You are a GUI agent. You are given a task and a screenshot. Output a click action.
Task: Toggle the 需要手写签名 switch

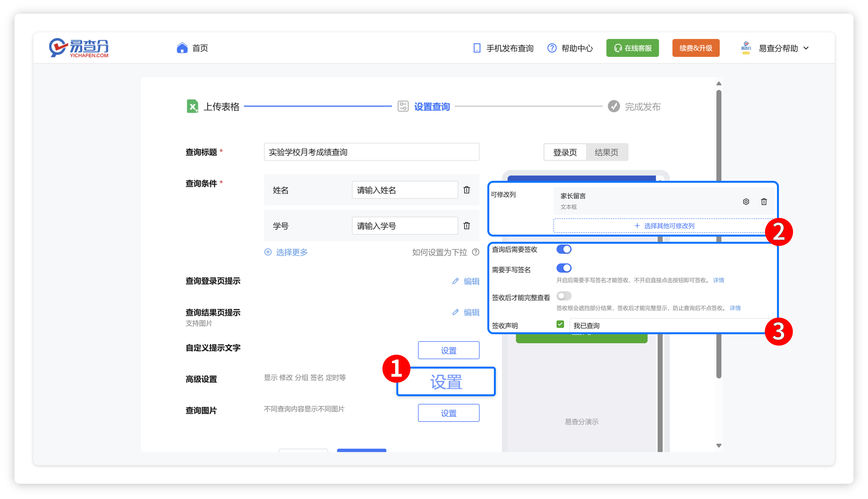click(x=564, y=268)
